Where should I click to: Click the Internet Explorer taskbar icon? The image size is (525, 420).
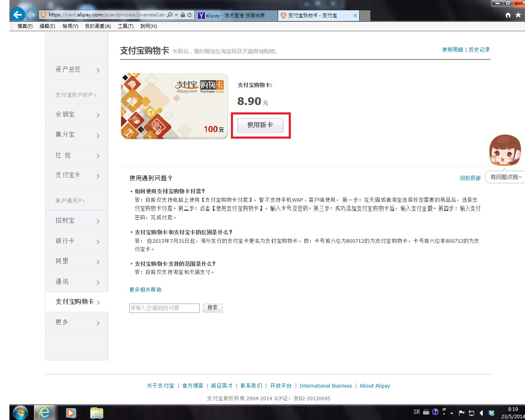coord(44,413)
